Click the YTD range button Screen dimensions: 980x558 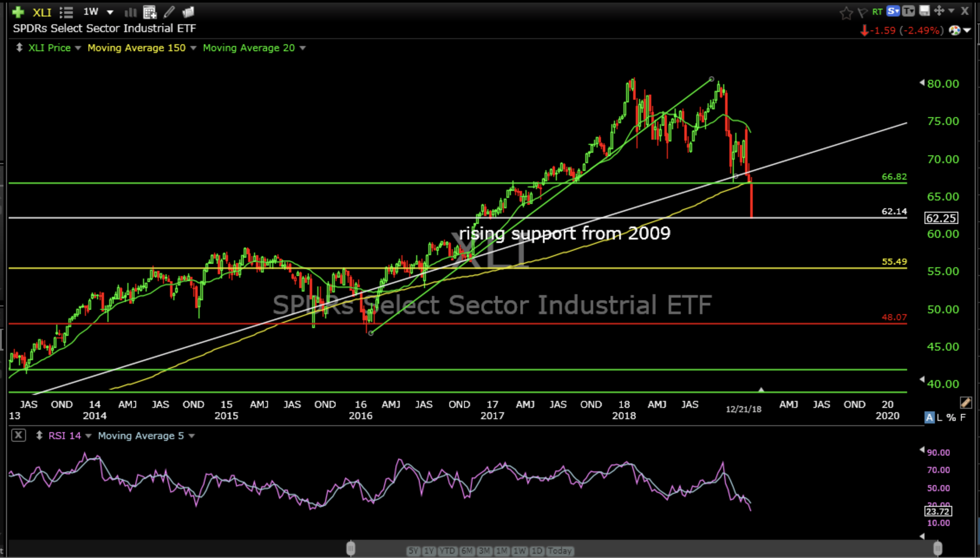pos(447,551)
